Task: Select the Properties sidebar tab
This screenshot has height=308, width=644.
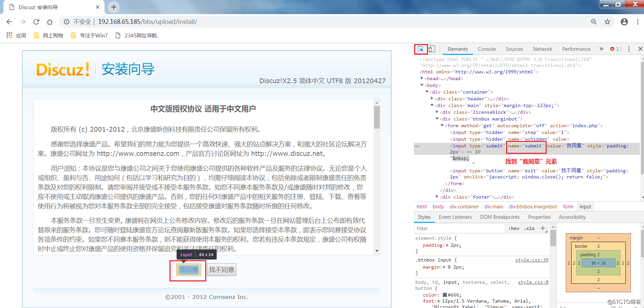Action: [x=539, y=217]
